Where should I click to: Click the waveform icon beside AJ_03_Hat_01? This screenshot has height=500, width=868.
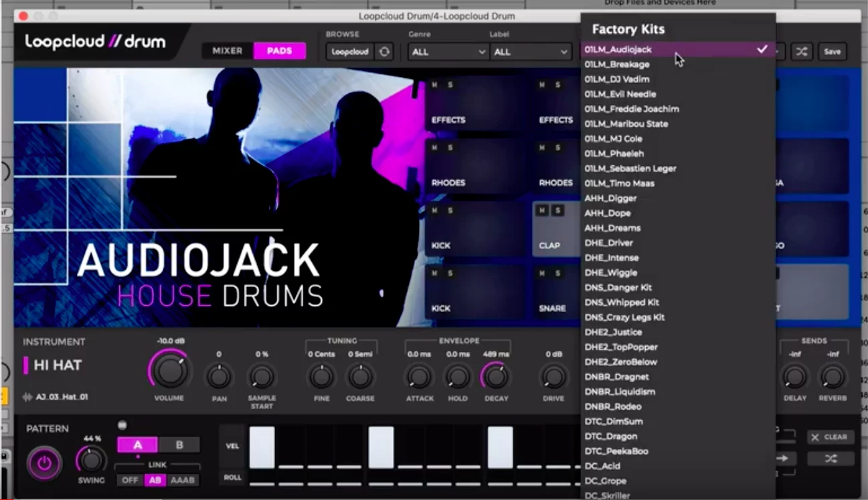[x=27, y=397]
